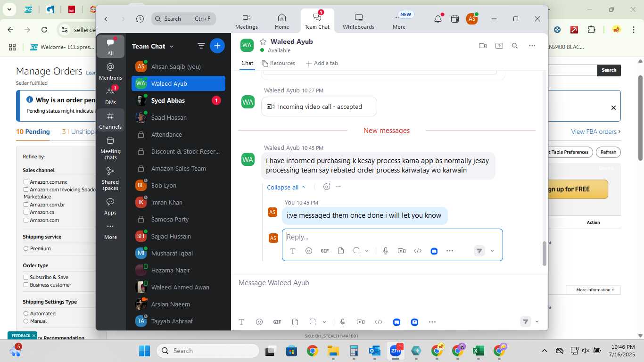Record audio message in reply box

tap(386, 251)
